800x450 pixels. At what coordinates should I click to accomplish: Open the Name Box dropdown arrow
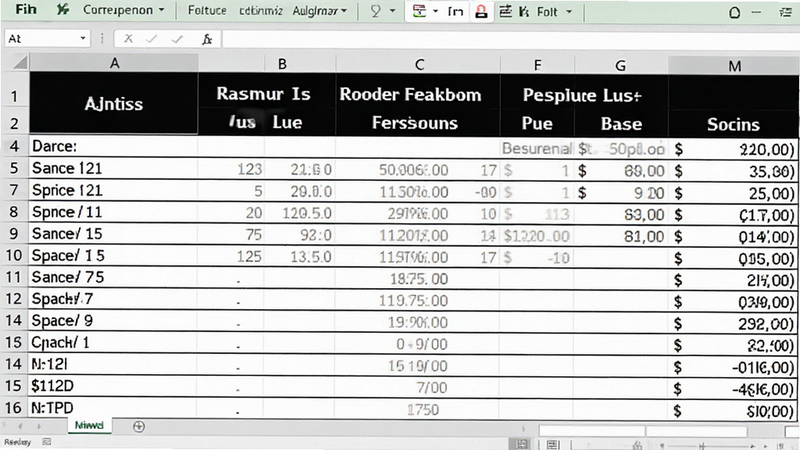click(x=83, y=38)
